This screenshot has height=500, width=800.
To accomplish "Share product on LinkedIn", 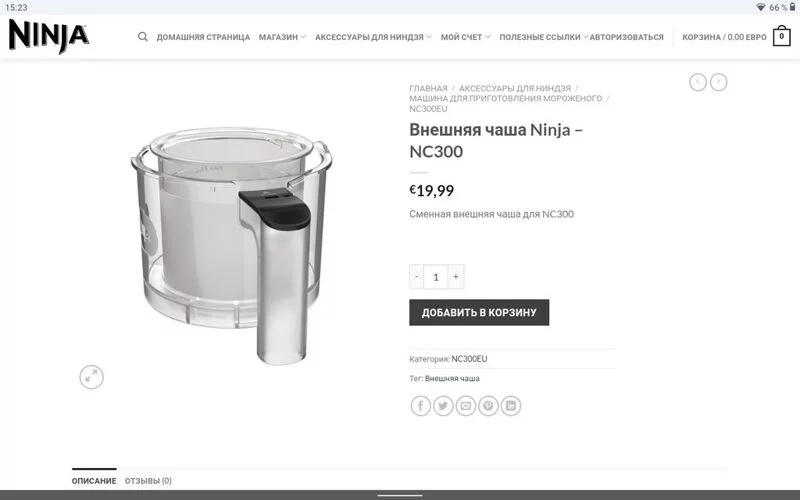I will [x=511, y=406].
